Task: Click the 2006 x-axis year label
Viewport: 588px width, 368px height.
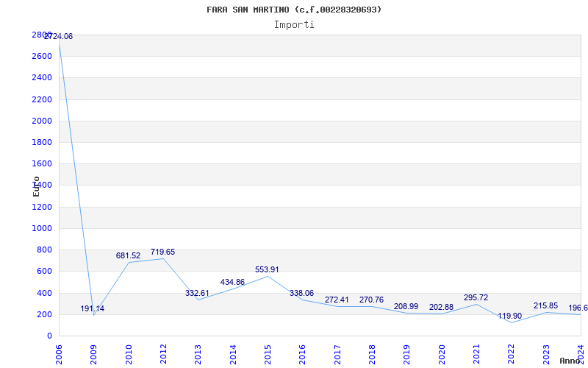Action: pyautogui.click(x=59, y=354)
